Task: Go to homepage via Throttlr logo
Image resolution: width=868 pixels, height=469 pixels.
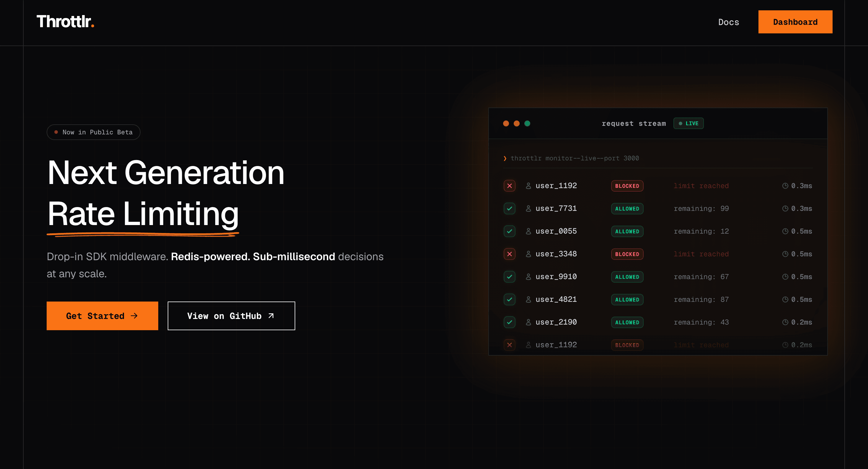Action: tap(65, 22)
